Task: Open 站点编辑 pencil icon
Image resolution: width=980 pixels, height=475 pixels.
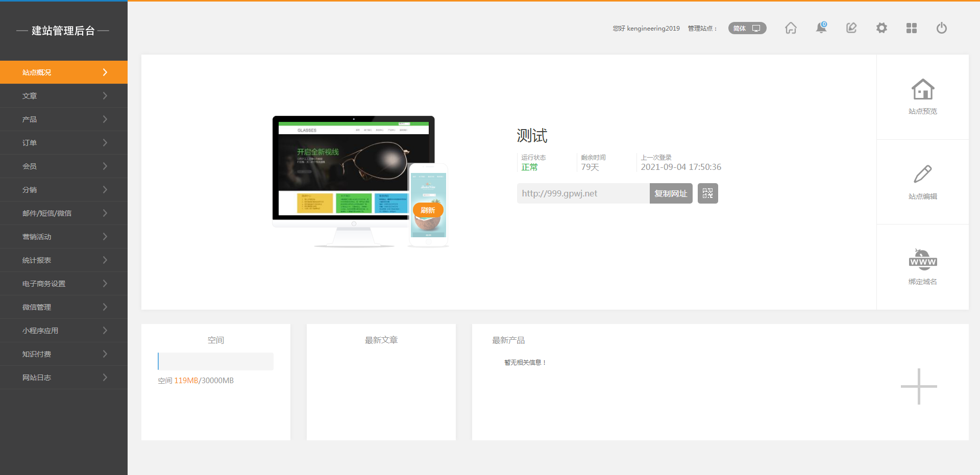Action: pyautogui.click(x=922, y=174)
